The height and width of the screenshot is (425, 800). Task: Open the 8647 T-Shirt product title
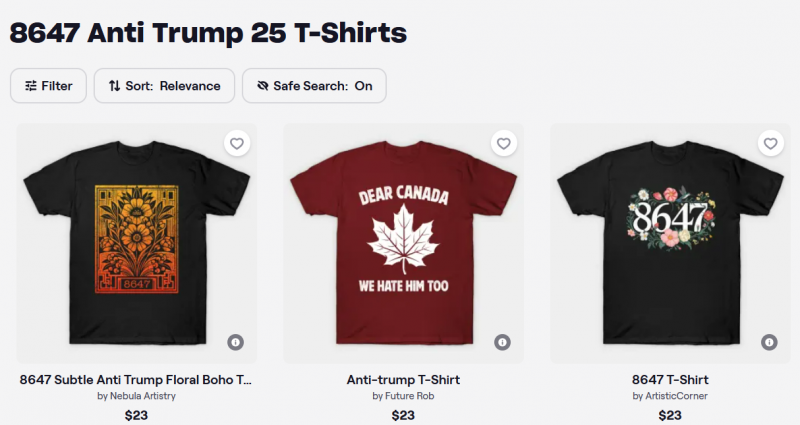click(670, 380)
